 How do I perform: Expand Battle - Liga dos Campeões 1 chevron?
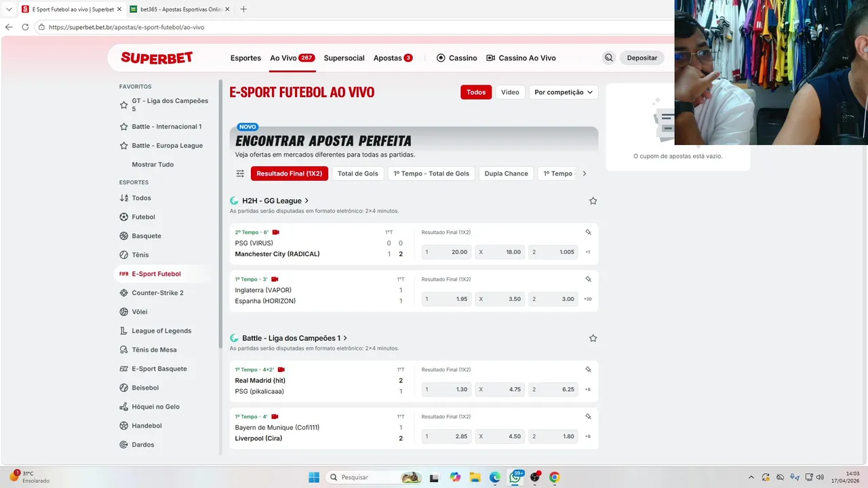point(345,338)
